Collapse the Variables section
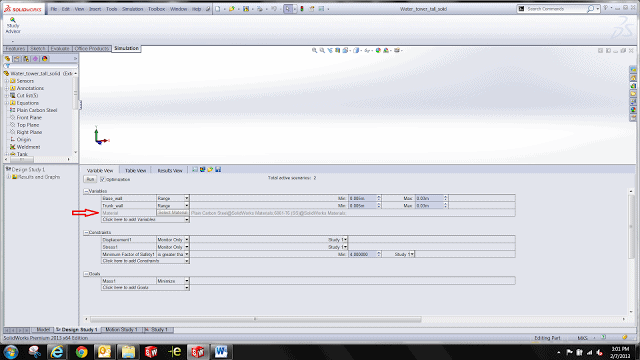This screenshot has height=360, width=640. [86, 191]
